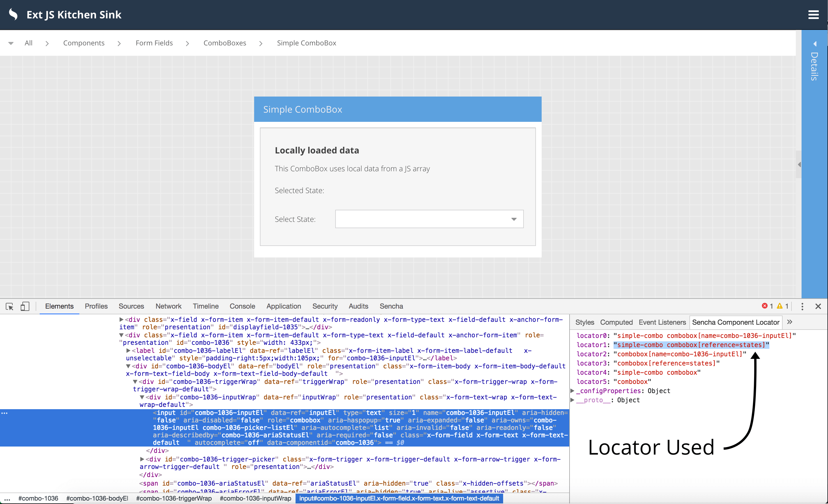Switch to the Profiles tab
The width and height of the screenshot is (828, 504).
click(x=96, y=306)
